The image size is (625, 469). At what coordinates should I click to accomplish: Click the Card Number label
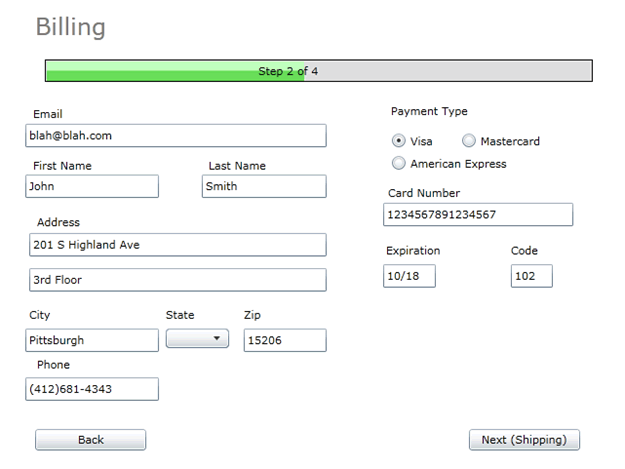pos(424,193)
